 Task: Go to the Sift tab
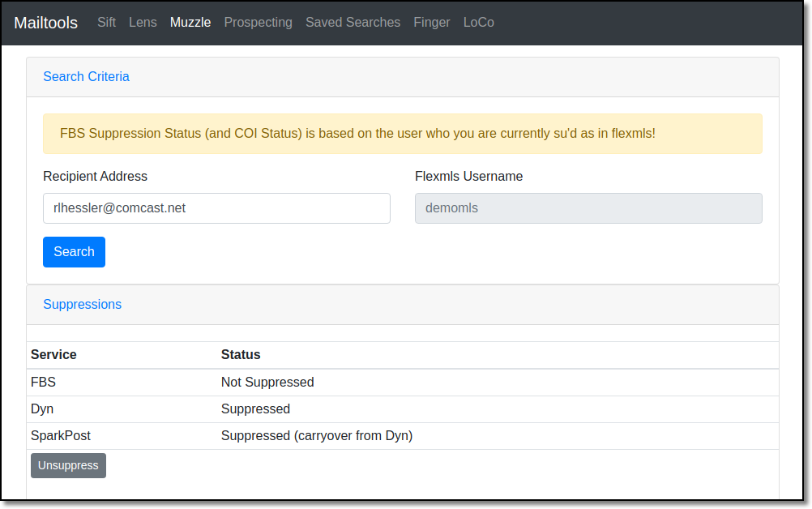click(x=106, y=22)
